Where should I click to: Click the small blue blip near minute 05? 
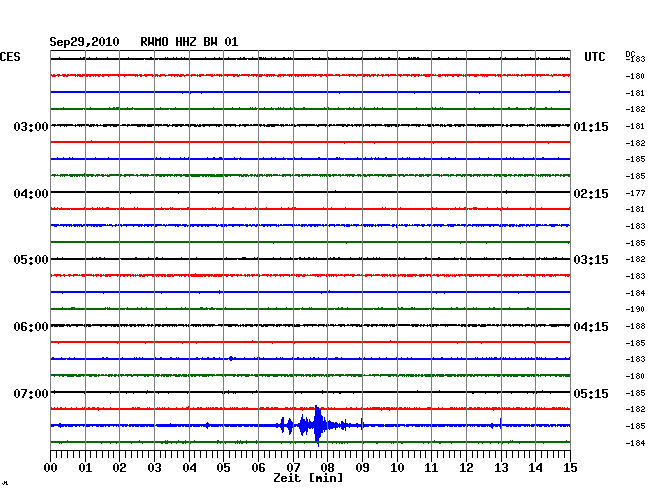coord(231,358)
